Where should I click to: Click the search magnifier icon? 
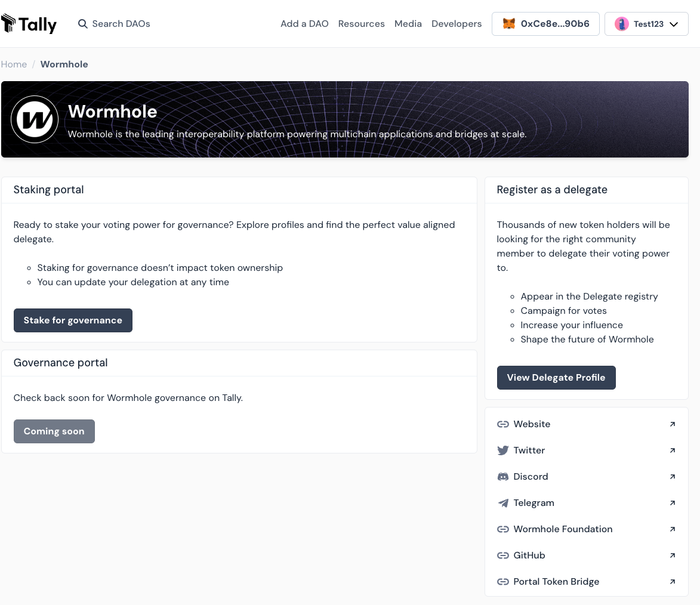[x=82, y=24]
